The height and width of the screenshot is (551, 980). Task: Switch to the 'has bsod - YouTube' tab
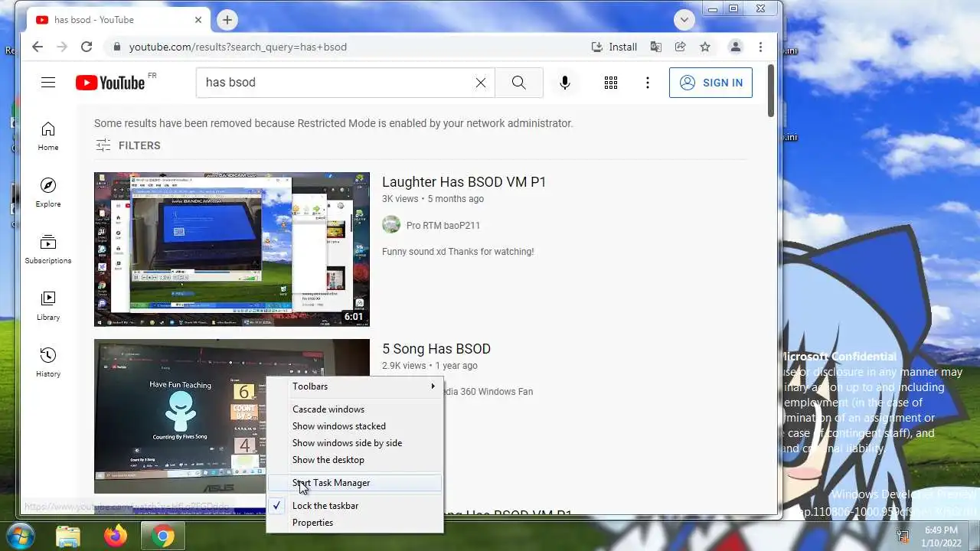click(x=116, y=20)
